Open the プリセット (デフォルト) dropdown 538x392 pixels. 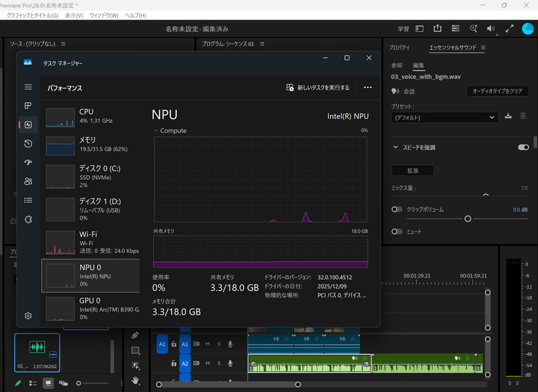point(445,117)
